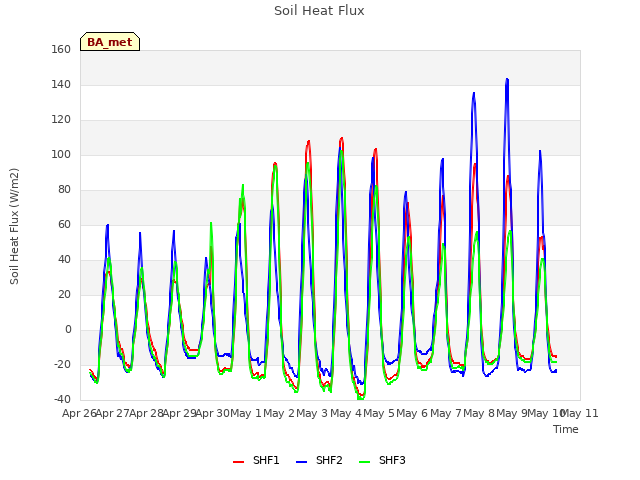Click the Apr 28 x-axis date label
The width and height of the screenshot is (640, 480).
[x=146, y=413]
